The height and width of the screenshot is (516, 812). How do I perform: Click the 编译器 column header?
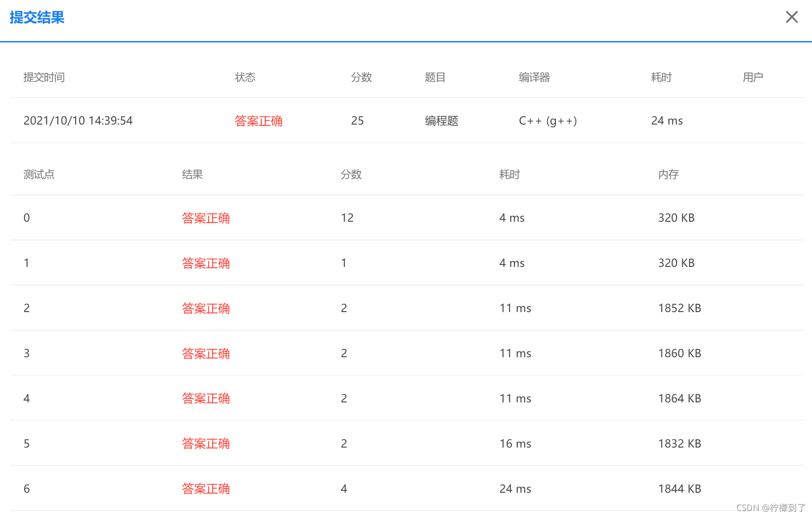(x=534, y=78)
